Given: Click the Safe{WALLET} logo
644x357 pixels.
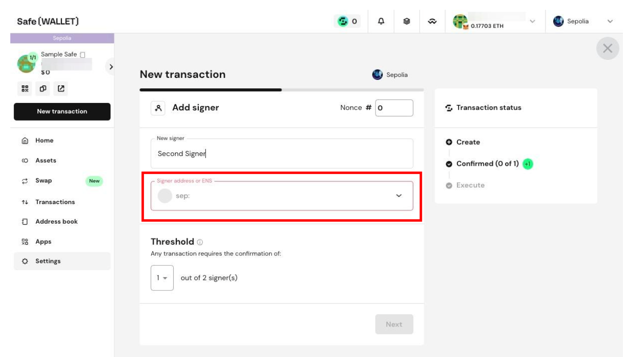Looking at the screenshot, I should click(48, 22).
